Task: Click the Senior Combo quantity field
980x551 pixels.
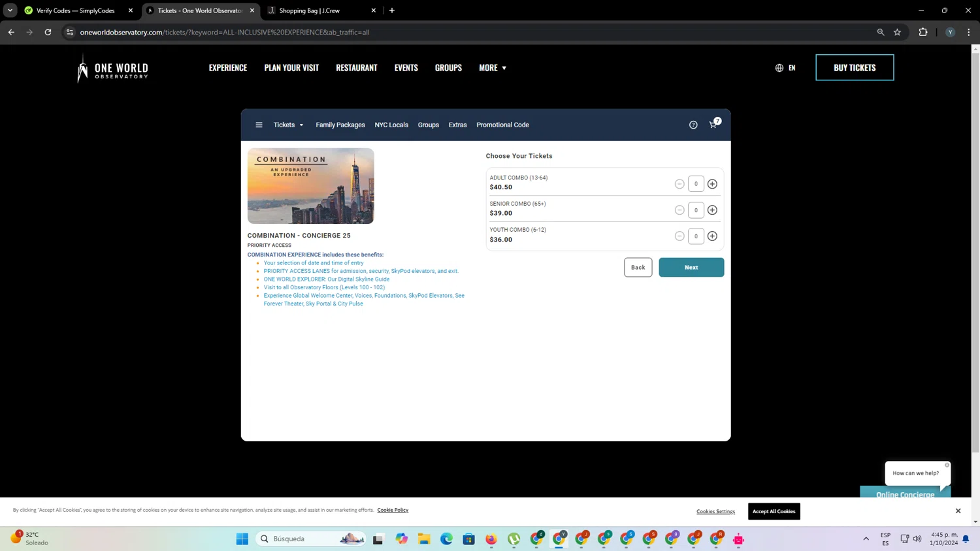Action: pyautogui.click(x=696, y=210)
